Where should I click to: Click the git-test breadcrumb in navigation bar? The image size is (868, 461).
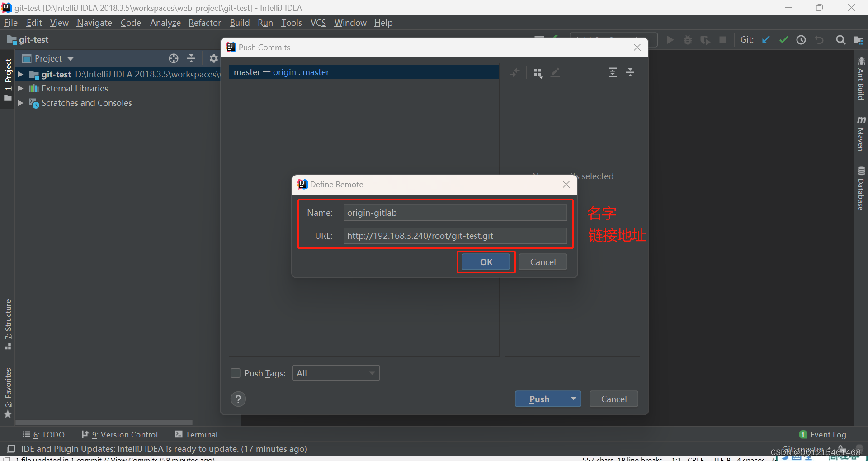[28, 40]
